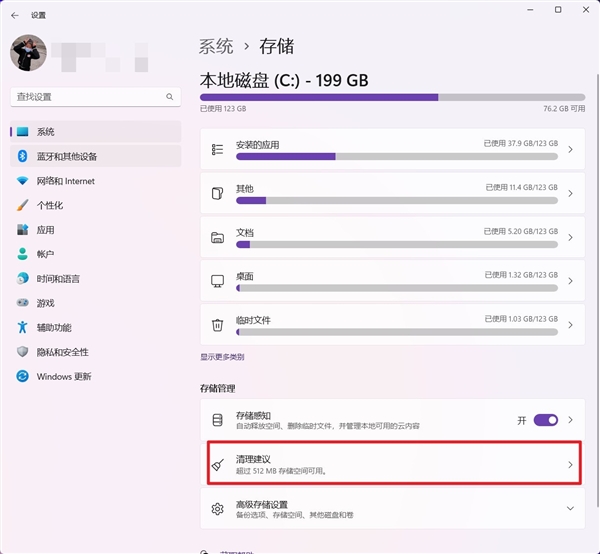Click the 辅助功能 accessibility icon
Viewport: 600px width, 554px height.
[x=23, y=327]
